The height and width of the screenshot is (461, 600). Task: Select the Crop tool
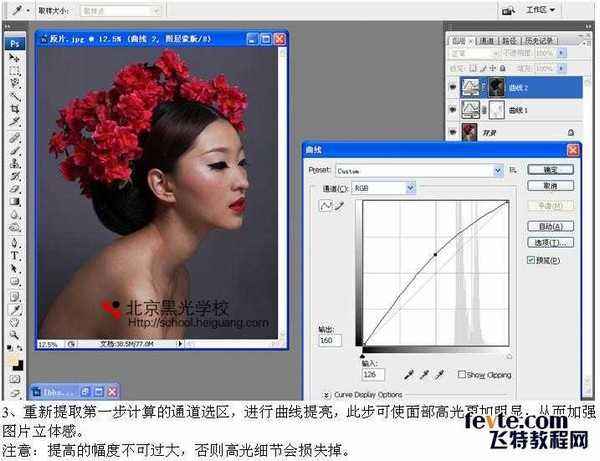coord(15,109)
